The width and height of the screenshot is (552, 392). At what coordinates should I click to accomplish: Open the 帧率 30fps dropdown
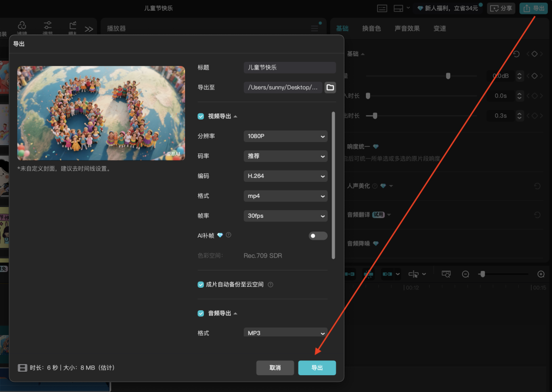[x=285, y=216]
